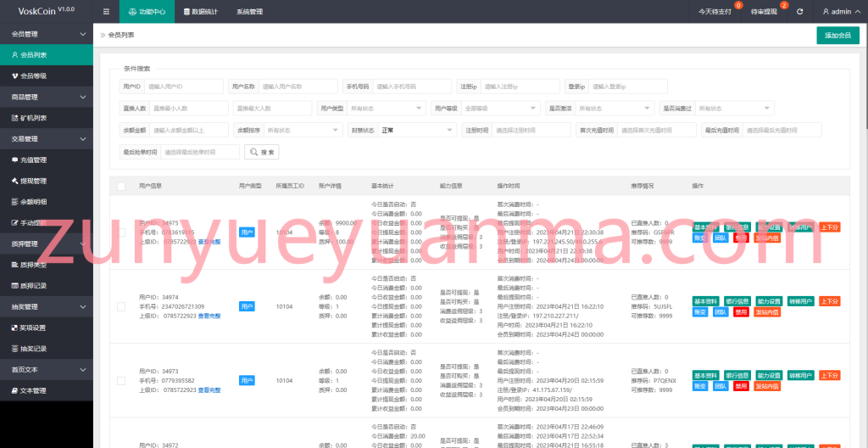Open 充值管理 in the sidebar

[47, 160]
